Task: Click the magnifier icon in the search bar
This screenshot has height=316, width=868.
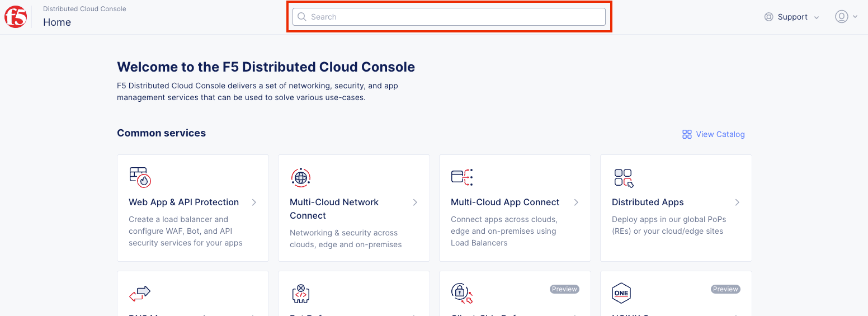Action: coord(302,17)
